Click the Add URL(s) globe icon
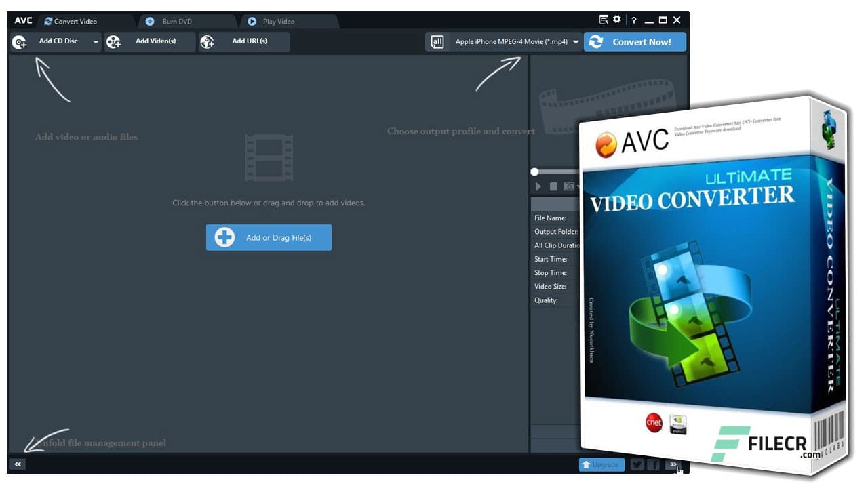The image size is (868, 488). pyautogui.click(x=208, y=41)
